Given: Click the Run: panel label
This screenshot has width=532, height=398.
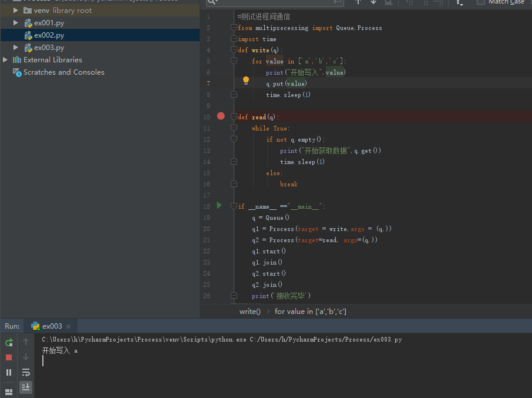Looking at the screenshot, I should (12, 326).
